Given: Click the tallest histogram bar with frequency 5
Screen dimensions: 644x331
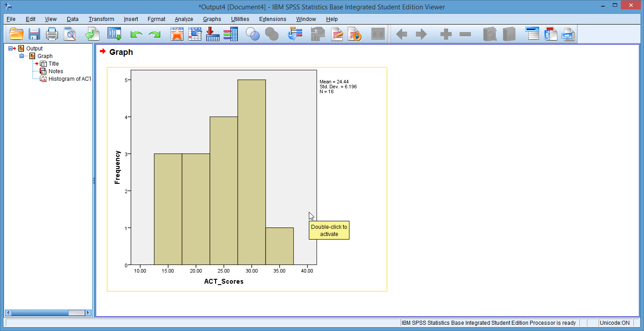Looking at the screenshot, I should [x=252, y=172].
